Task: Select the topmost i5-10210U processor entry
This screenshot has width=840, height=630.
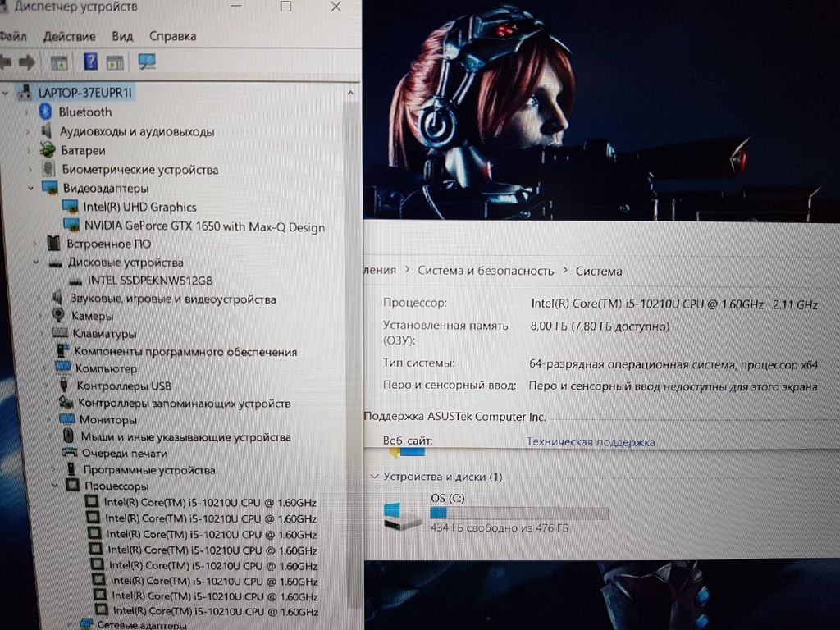Action: coord(209,503)
